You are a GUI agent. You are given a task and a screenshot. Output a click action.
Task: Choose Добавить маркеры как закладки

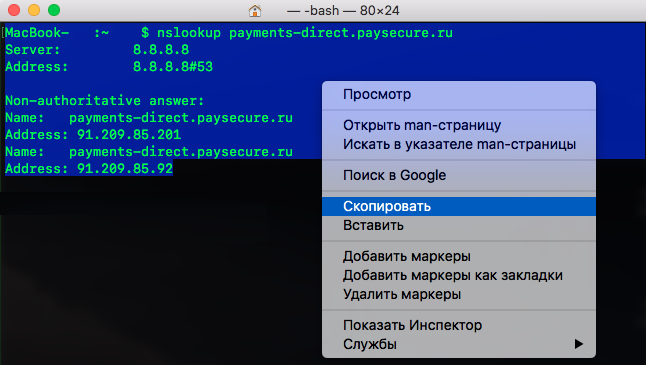coord(459,275)
